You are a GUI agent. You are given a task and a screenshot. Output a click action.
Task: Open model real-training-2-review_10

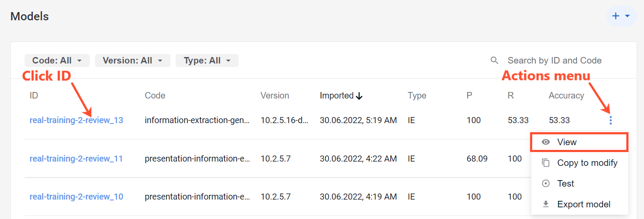tap(76, 197)
